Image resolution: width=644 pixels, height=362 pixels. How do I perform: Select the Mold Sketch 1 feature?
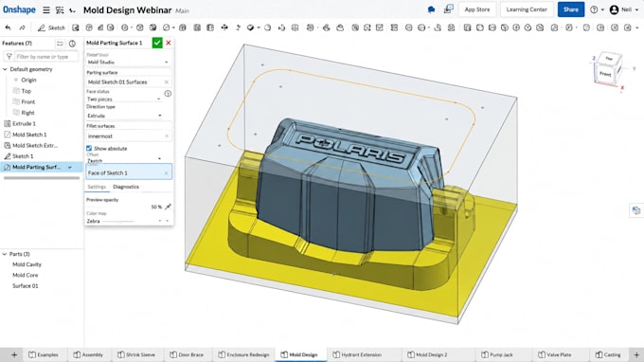[29, 135]
